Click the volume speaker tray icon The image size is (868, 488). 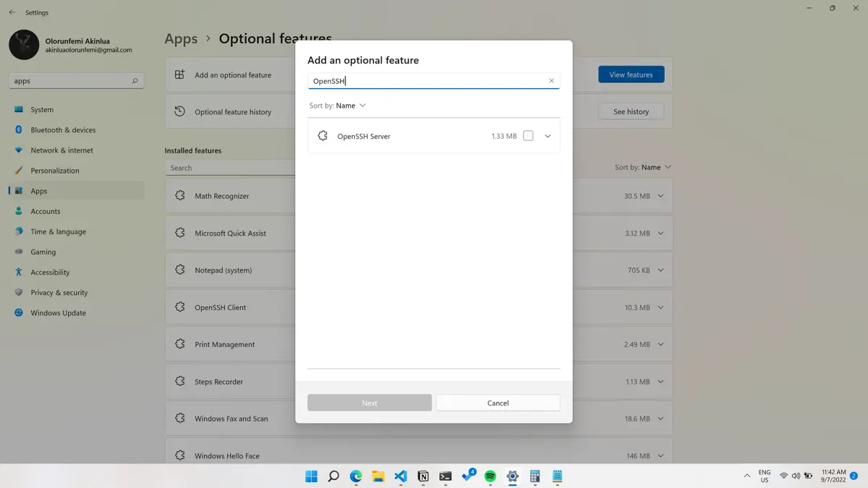coord(796,476)
